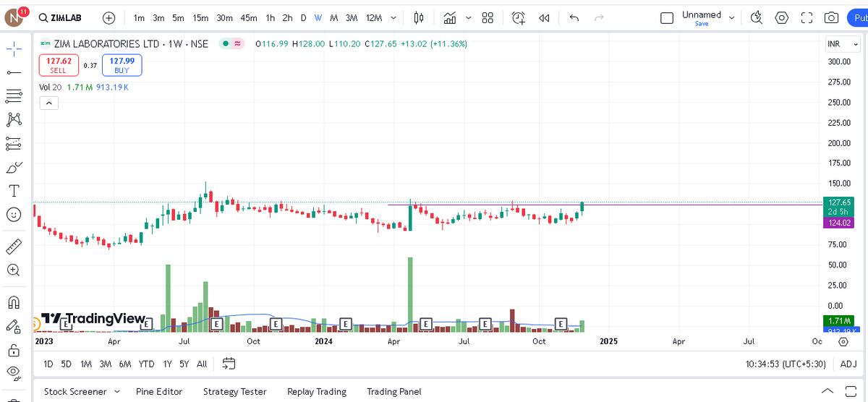Toggle ADJ adjusted data setting

(x=848, y=364)
